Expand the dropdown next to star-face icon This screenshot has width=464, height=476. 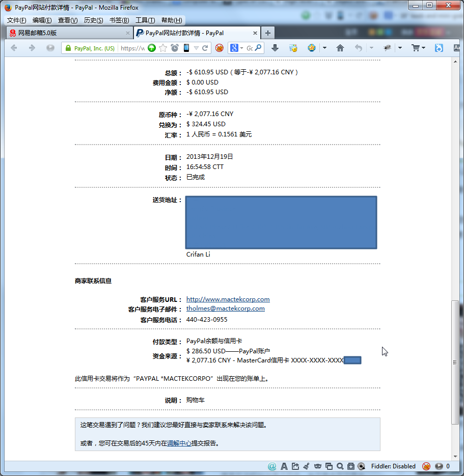[324, 48]
